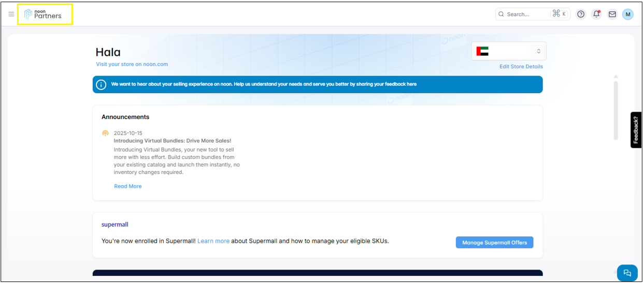The height and width of the screenshot is (283, 644).
Task: Click the magnifier icon in search box
Action: click(x=501, y=14)
